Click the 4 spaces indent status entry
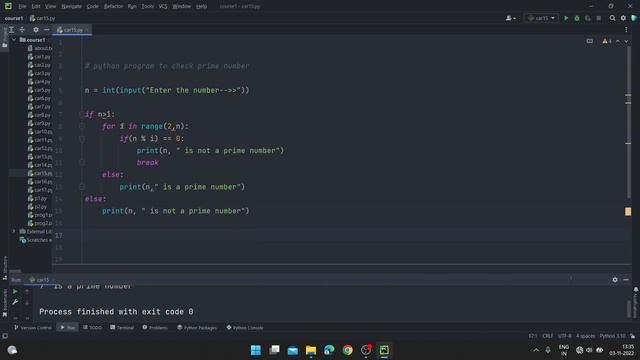Screen dimensions: 640x360 585,336
